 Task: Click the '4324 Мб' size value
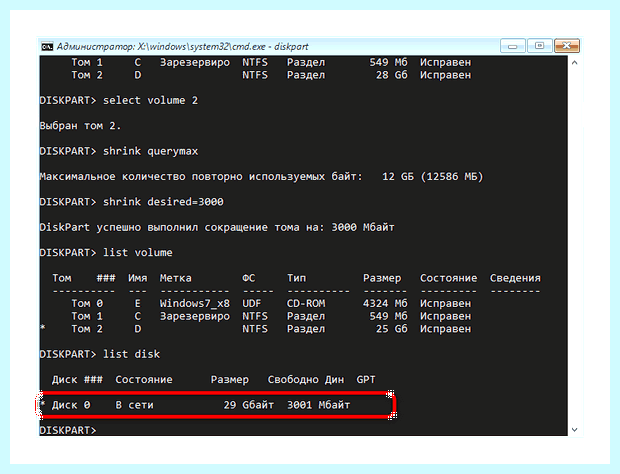(x=385, y=304)
